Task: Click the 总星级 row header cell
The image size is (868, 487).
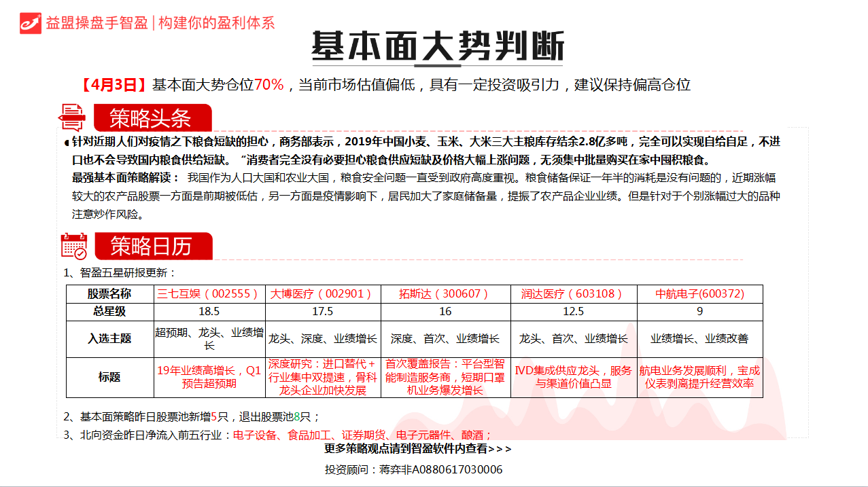Action: pyautogui.click(x=109, y=312)
